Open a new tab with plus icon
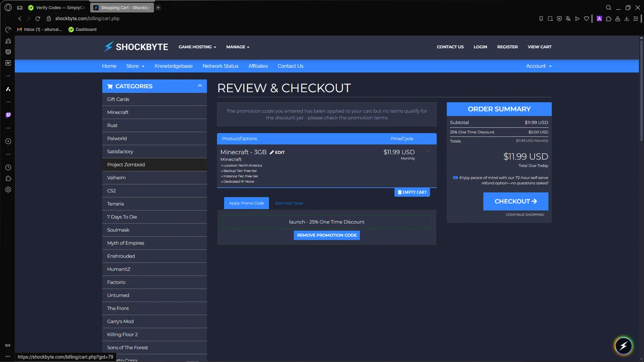 pyautogui.click(x=158, y=7)
